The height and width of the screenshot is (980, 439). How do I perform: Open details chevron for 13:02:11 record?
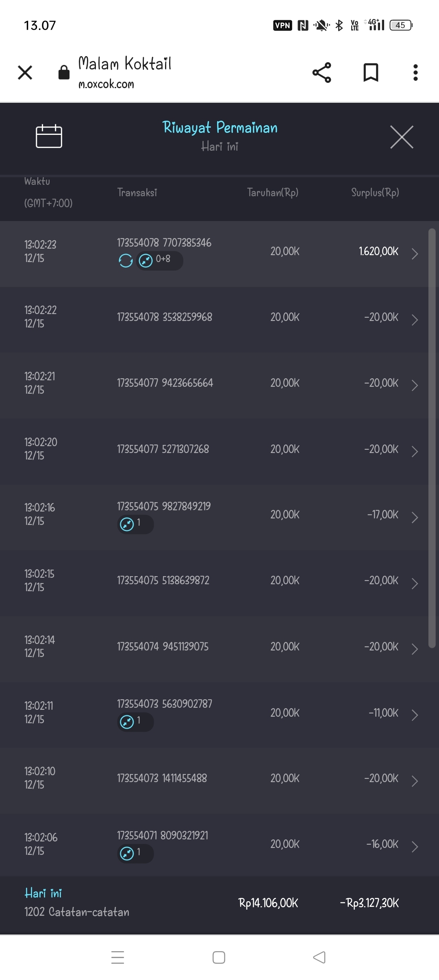(415, 715)
